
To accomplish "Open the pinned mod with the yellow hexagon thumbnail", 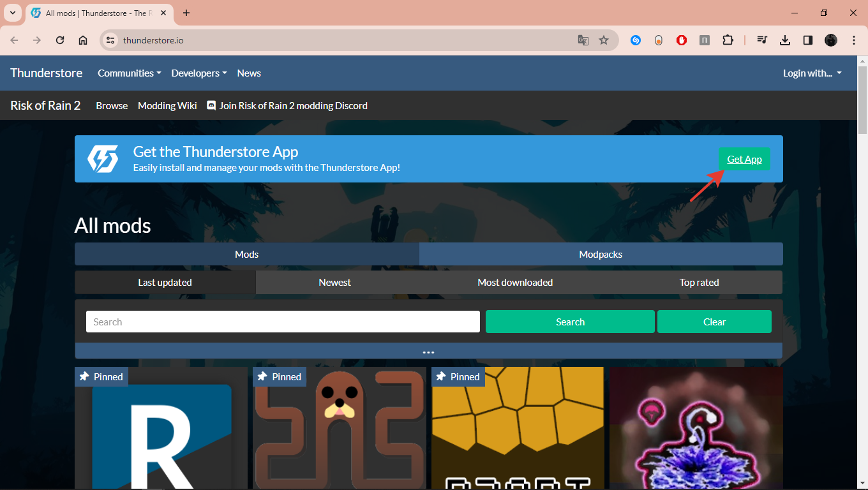I will tap(518, 428).
